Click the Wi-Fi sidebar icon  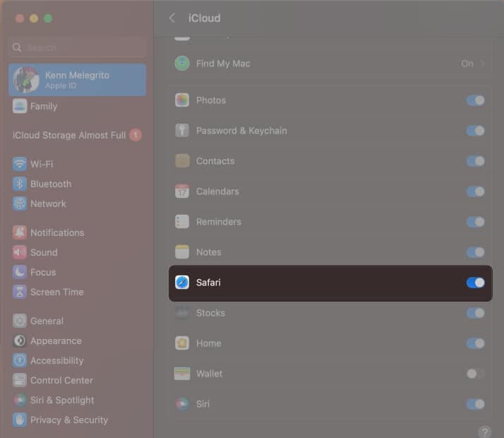click(20, 164)
